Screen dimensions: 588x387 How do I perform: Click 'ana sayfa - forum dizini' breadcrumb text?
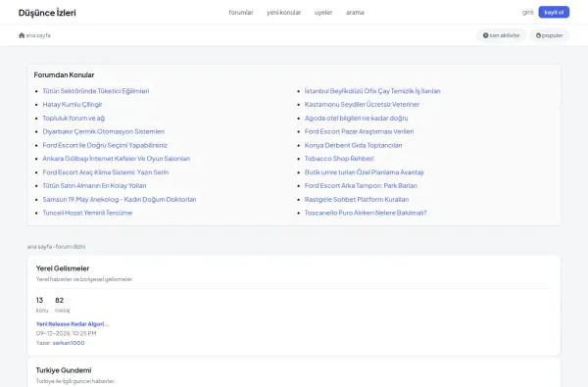(56, 246)
